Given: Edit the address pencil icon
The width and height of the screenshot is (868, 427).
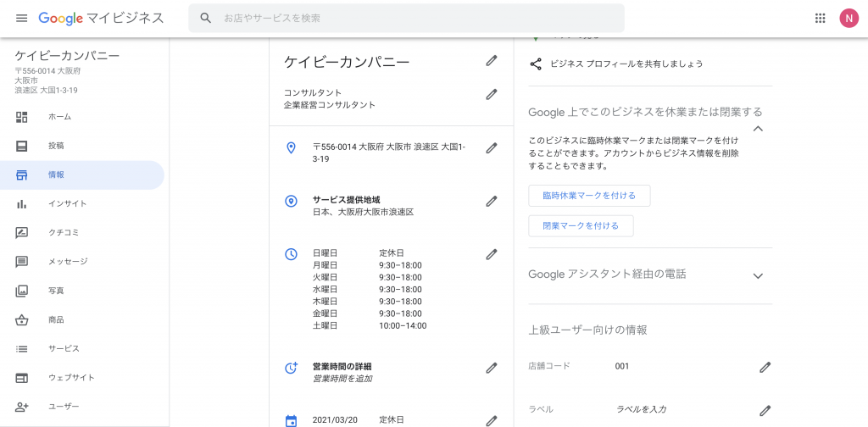Looking at the screenshot, I should click(x=492, y=148).
